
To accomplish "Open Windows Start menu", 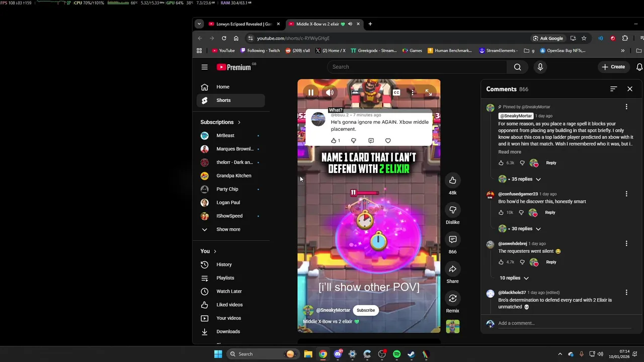I will click(x=218, y=354).
